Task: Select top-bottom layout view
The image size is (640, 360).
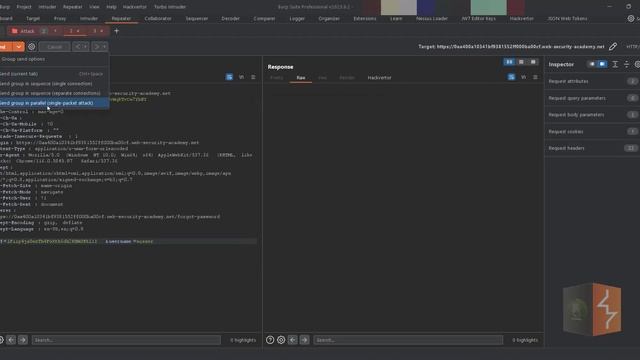Action: tap(521, 62)
